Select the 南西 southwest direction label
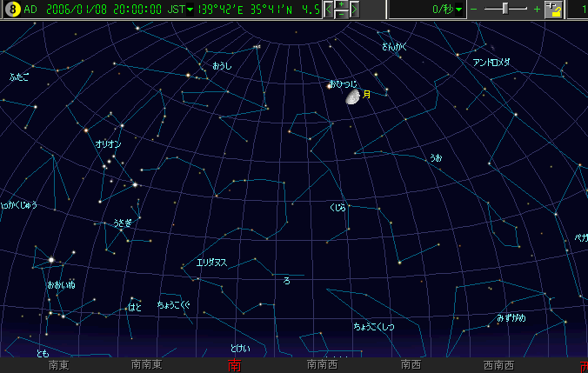Screen dimensions: 588x373 [411, 366]
